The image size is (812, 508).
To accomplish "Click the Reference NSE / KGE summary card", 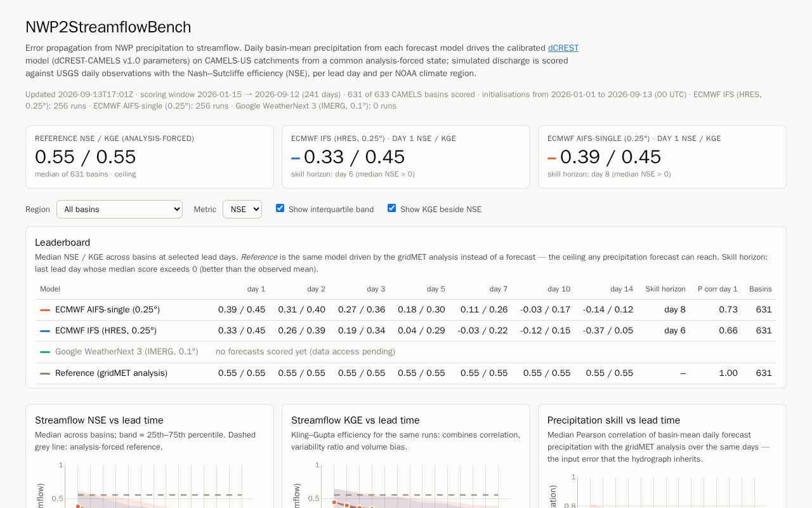I will tap(150, 157).
